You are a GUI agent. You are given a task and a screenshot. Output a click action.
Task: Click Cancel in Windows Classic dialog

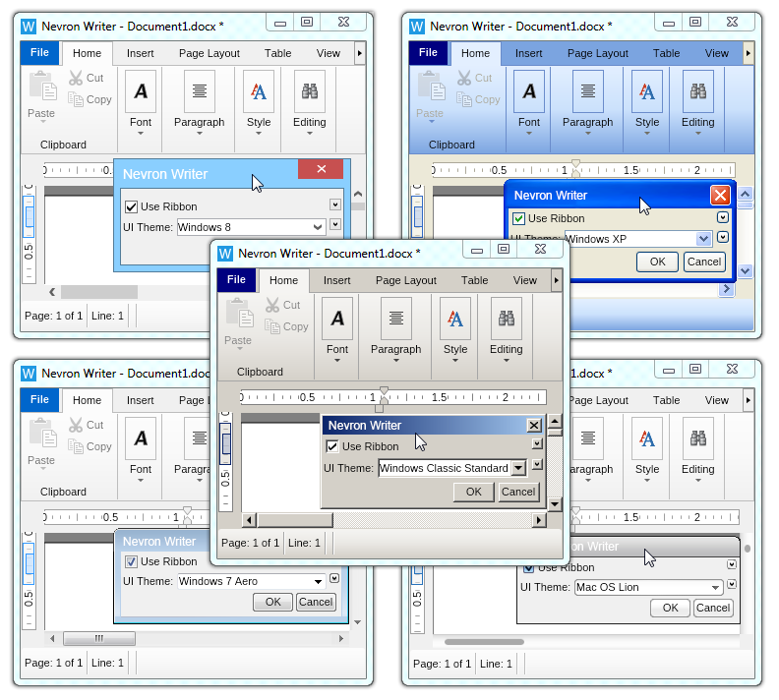518,492
